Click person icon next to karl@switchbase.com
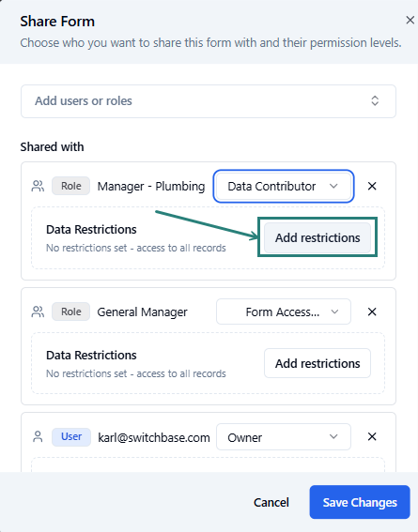The height and width of the screenshot is (532, 418). [38, 436]
